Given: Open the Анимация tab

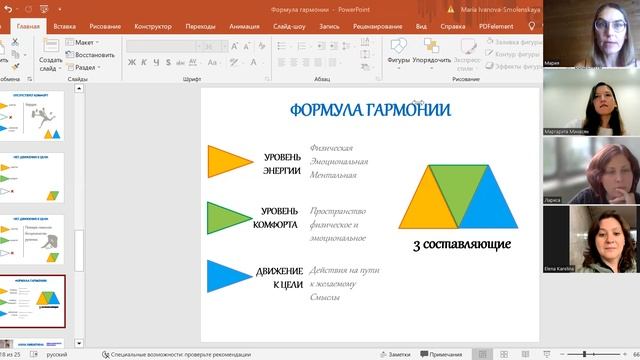Looking at the screenshot, I should (244, 27).
